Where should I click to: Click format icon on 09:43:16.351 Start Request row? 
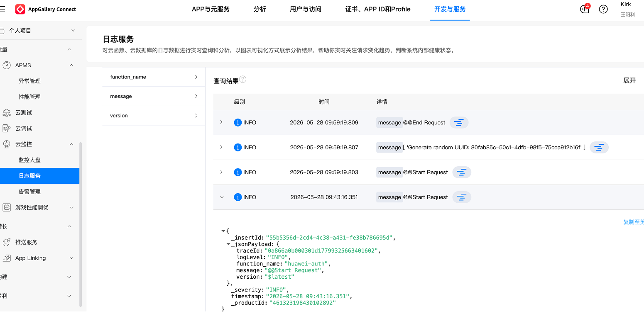461,197
